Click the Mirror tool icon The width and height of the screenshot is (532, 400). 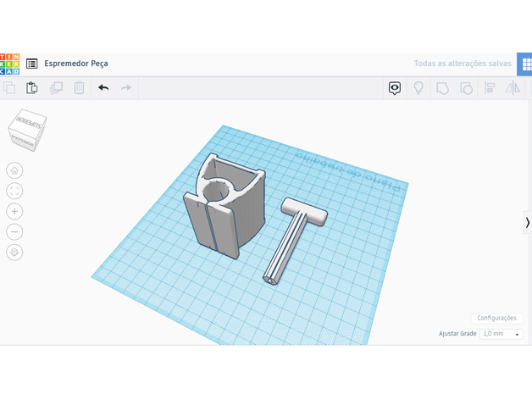coord(513,88)
